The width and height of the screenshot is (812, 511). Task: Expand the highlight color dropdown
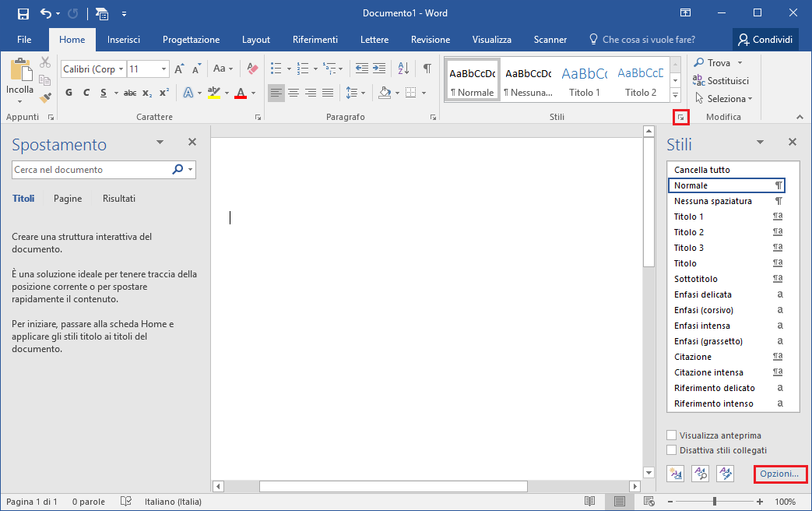click(227, 92)
